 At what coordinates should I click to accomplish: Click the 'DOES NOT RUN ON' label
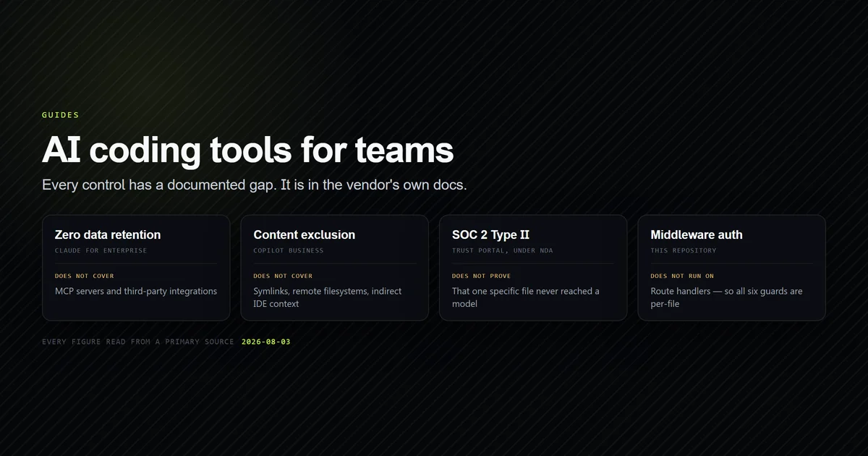click(x=682, y=276)
